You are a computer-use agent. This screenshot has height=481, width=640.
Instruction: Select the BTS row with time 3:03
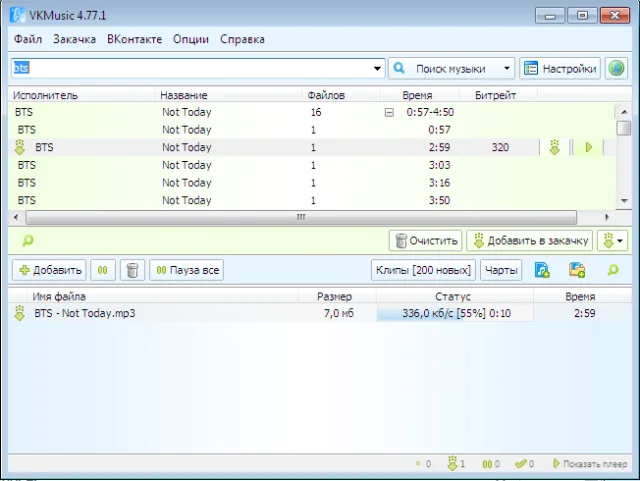(312, 165)
